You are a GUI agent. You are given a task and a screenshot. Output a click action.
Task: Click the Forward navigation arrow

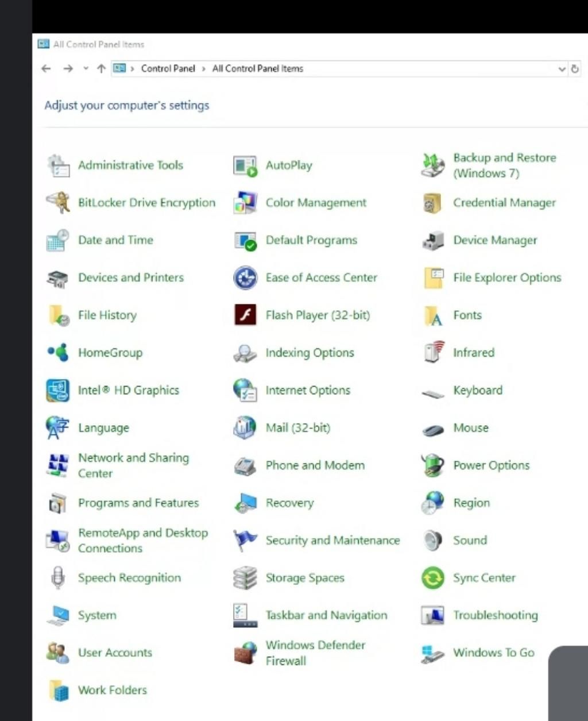[68, 68]
